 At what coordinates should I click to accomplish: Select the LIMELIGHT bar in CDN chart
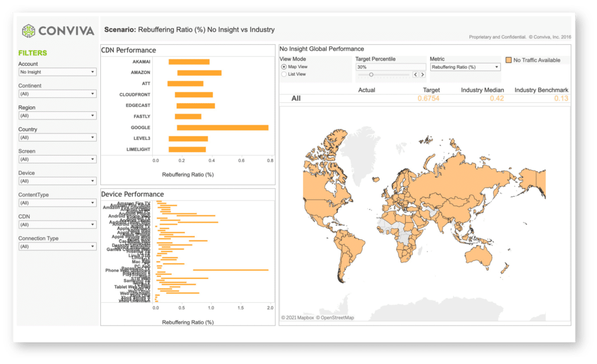[187, 150]
